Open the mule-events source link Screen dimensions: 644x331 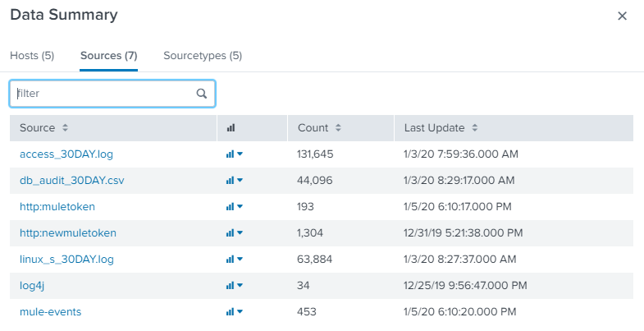50,312
